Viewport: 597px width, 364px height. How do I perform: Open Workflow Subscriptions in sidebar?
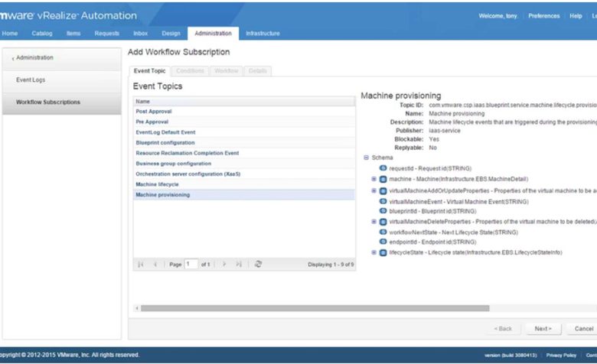62,102
